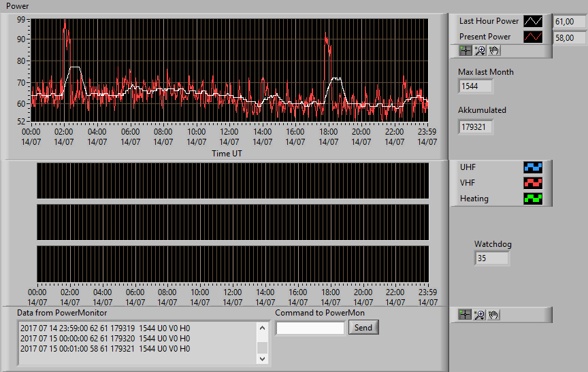Focus the Command to PowerMon text field
The image size is (588, 372).
tap(310, 328)
